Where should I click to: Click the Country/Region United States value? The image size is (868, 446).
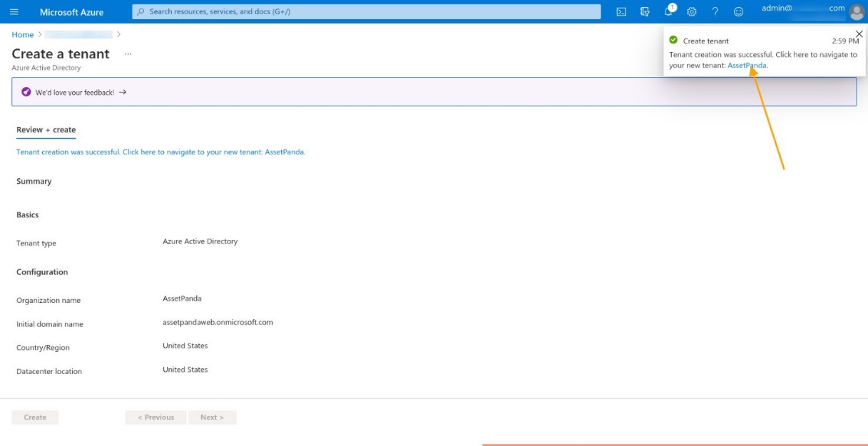pyautogui.click(x=185, y=346)
